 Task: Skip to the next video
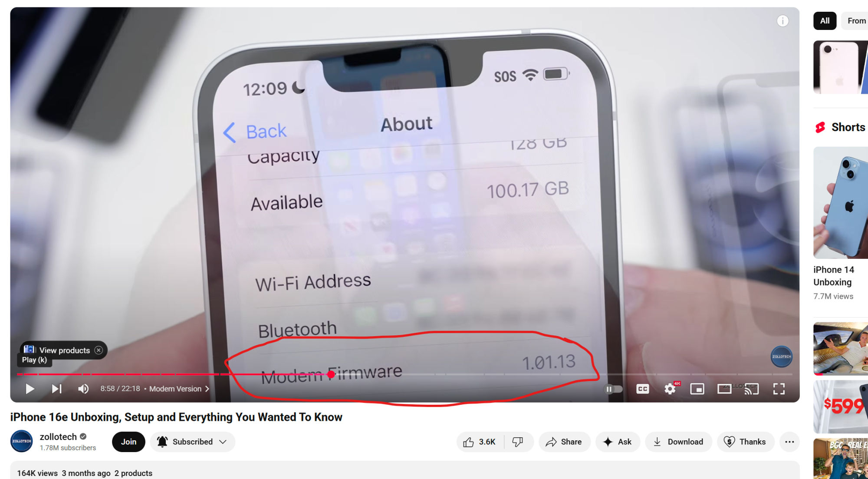coord(56,389)
